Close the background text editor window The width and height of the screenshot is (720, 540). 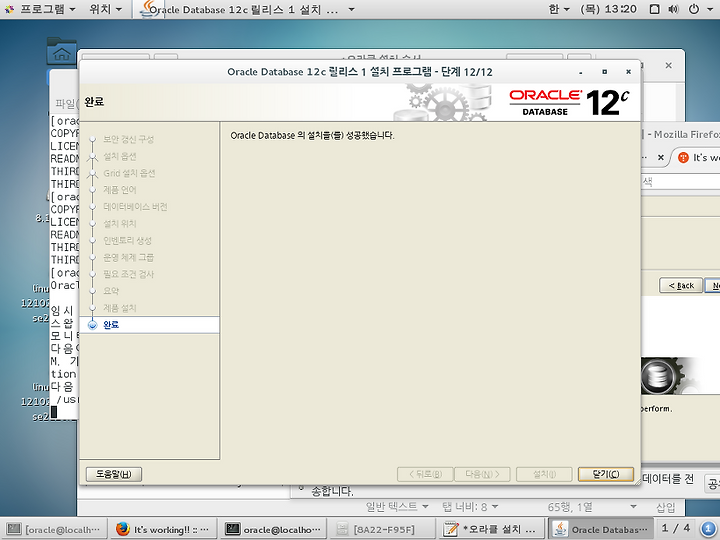click(669, 66)
